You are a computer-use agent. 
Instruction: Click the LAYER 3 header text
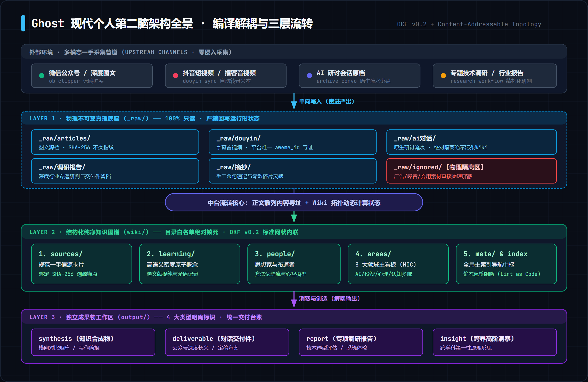146,317
